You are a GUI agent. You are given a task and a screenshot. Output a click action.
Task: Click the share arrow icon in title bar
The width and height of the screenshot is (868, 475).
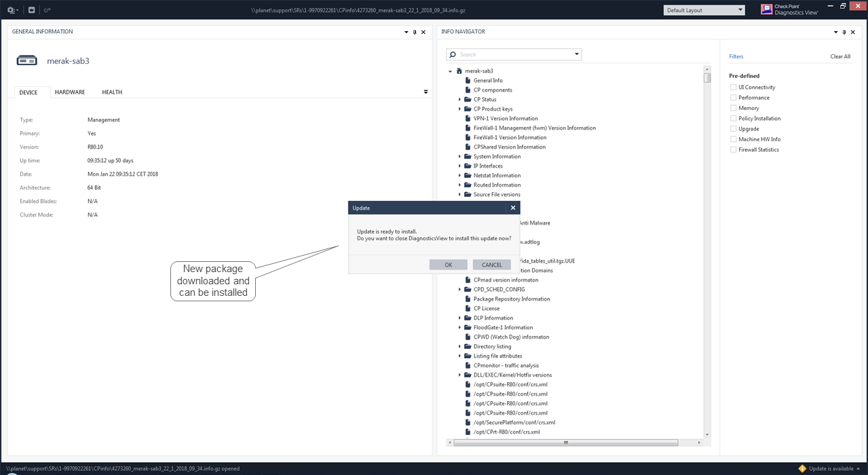(47, 10)
